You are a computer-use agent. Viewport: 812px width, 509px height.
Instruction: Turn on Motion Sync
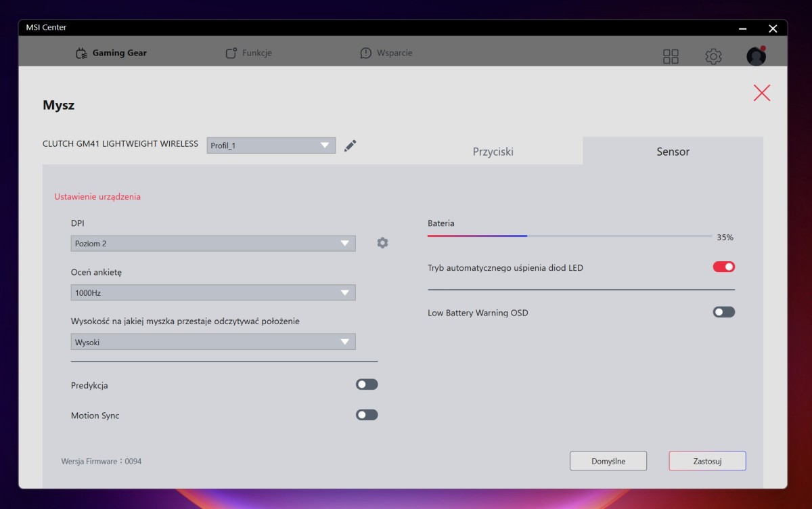point(367,415)
